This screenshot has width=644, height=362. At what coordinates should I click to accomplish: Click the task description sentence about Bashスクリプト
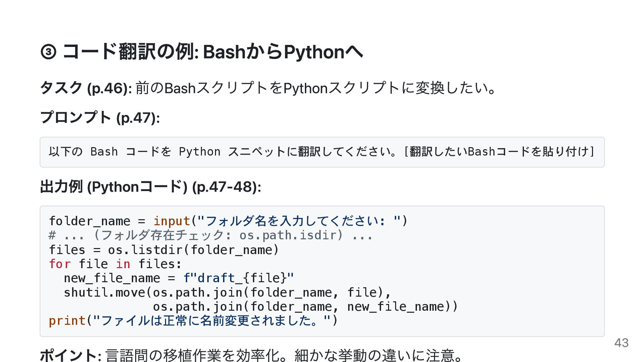click(315, 88)
